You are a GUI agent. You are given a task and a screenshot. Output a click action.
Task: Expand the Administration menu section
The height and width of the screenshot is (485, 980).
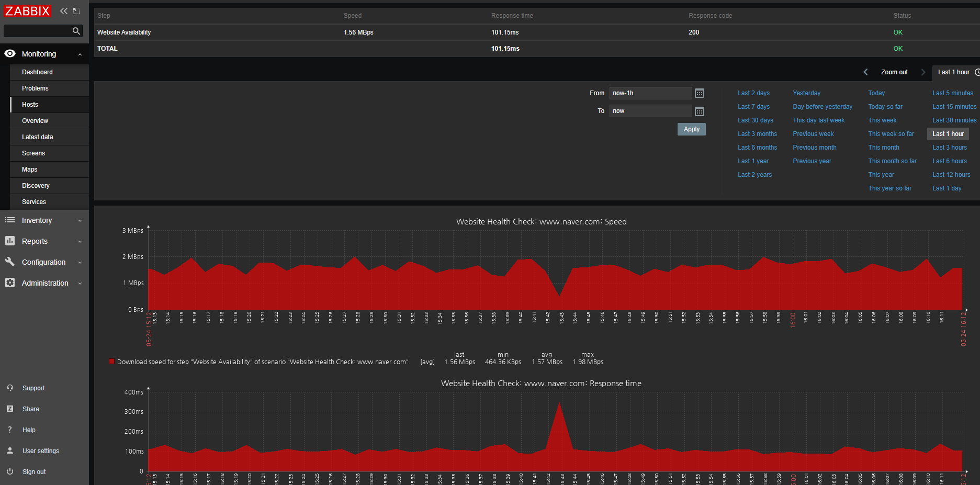point(80,283)
